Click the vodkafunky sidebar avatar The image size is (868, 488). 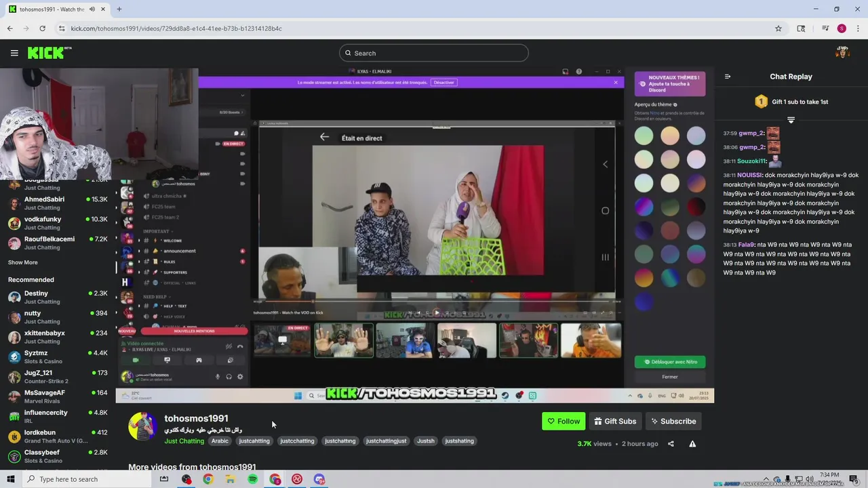click(14, 223)
